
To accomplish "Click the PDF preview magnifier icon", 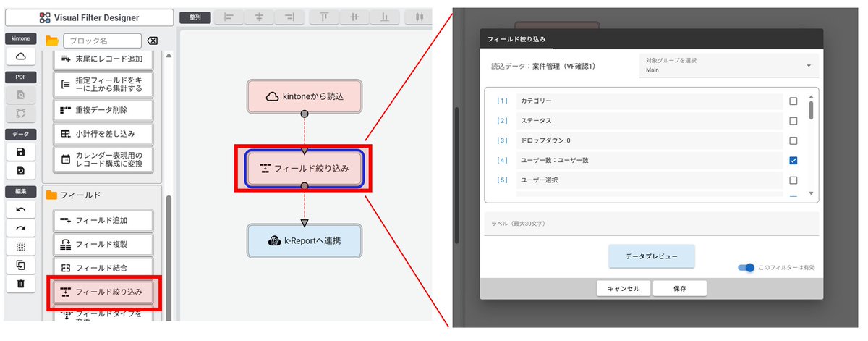I will coord(21,94).
